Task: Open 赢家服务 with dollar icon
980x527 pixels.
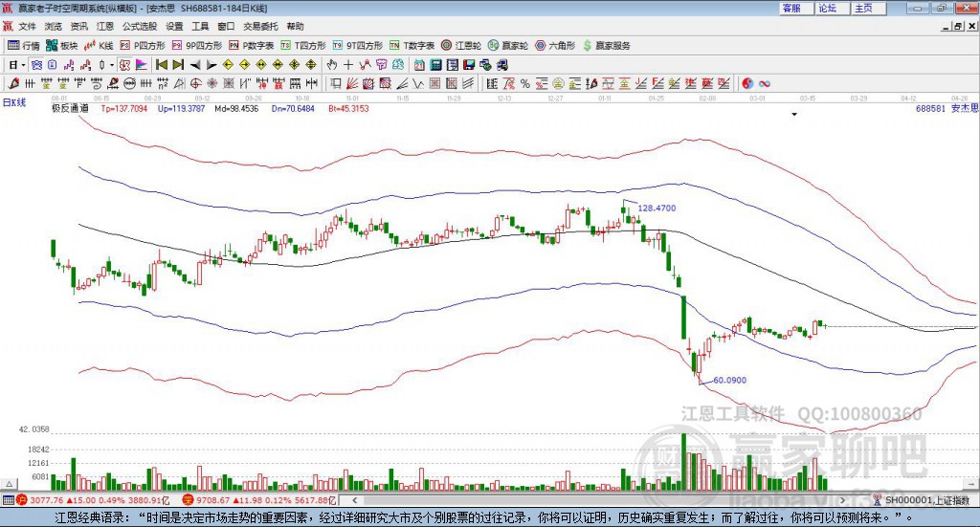Action: 606,46
